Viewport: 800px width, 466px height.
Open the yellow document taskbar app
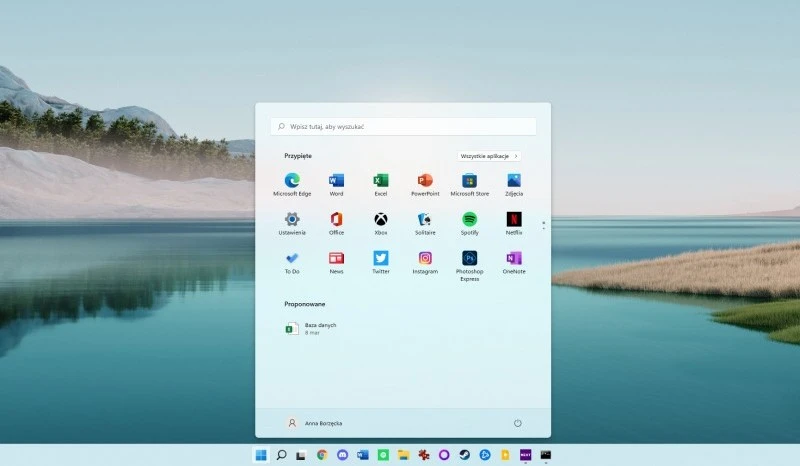click(505, 455)
